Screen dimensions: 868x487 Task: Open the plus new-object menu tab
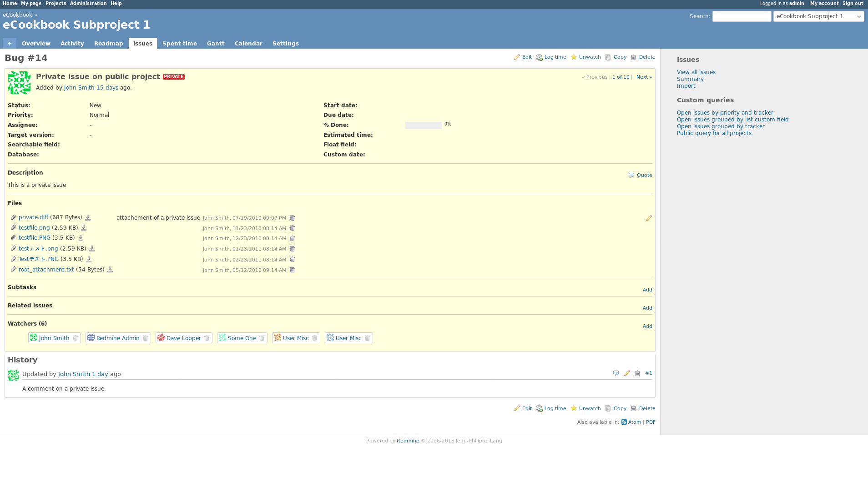coord(10,44)
